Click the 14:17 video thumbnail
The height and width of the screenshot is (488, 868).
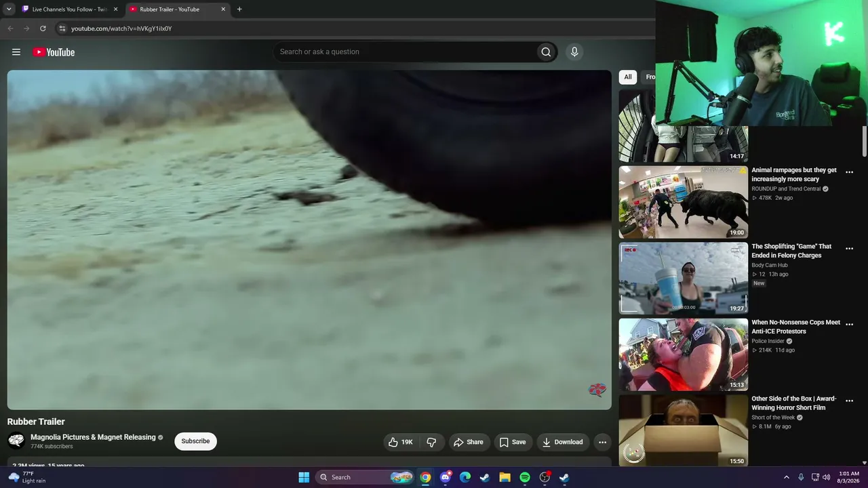pyautogui.click(x=684, y=144)
